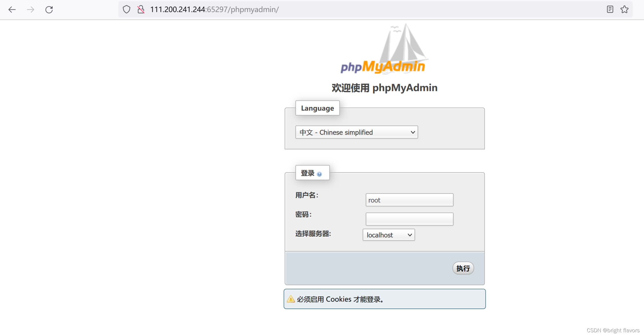Click the URL text in the address bar
This screenshot has height=336, width=644.
pyautogui.click(x=214, y=9)
